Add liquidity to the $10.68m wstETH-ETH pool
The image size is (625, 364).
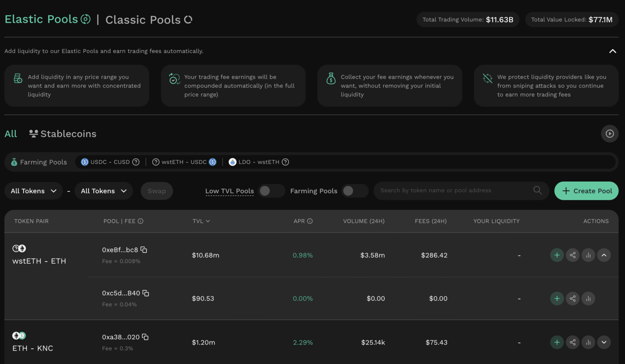click(557, 255)
